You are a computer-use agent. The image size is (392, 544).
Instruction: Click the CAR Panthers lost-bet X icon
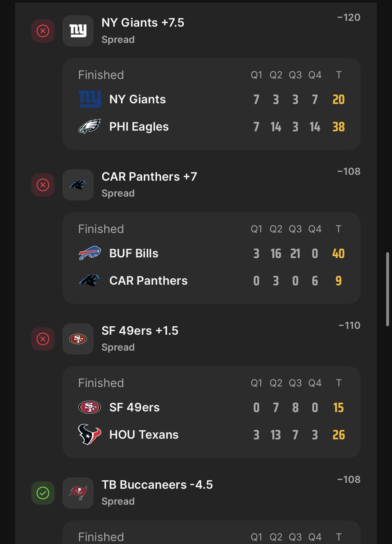[43, 185]
